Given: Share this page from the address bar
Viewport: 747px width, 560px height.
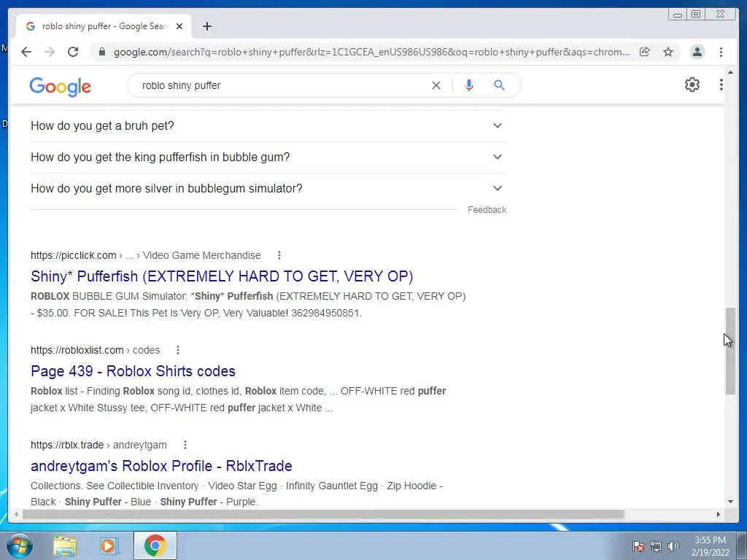Looking at the screenshot, I should 645,52.
